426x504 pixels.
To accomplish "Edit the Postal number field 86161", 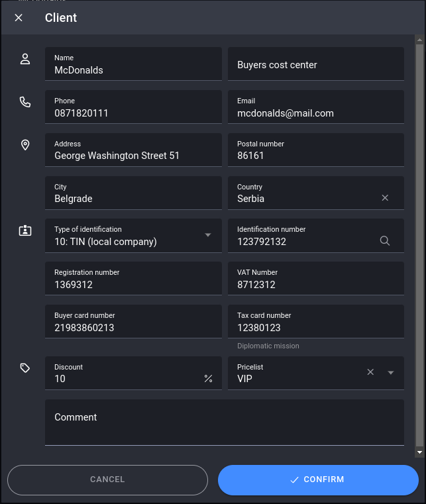I will click(316, 150).
